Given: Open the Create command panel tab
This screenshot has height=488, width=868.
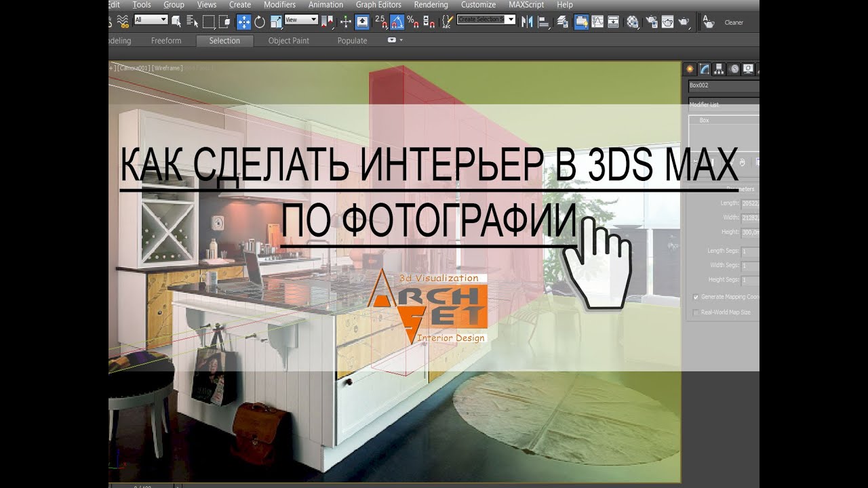Looking at the screenshot, I should click(x=690, y=69).
